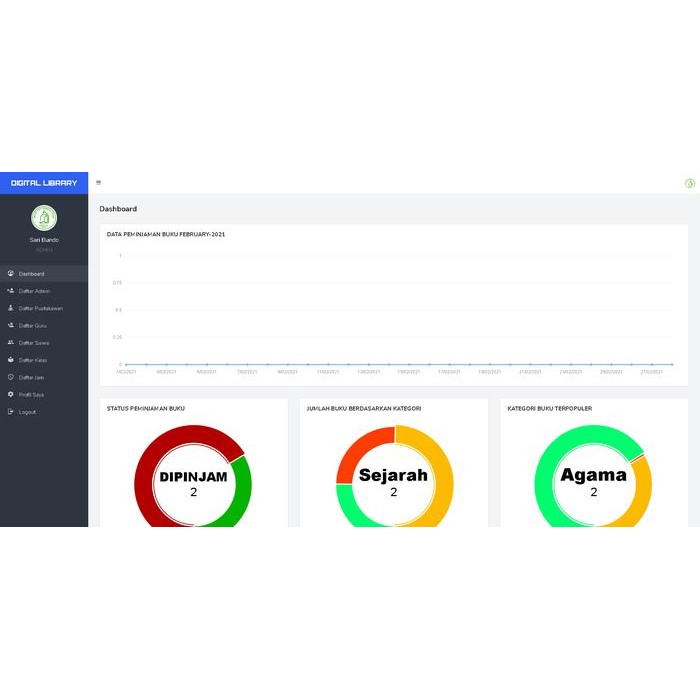The width and height of the screenshot is (700, 700).
Task: Toggle the sidebar with hamburger button
Action: 98,182
